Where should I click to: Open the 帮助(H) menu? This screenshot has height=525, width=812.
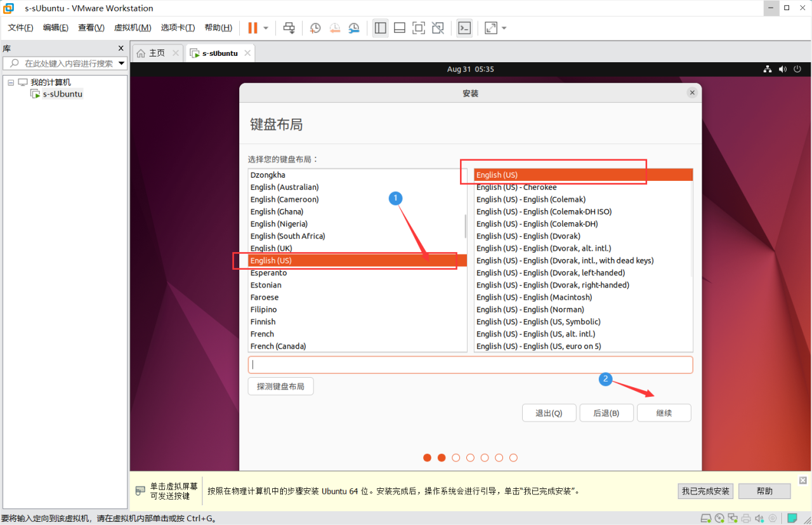[218, 28]
